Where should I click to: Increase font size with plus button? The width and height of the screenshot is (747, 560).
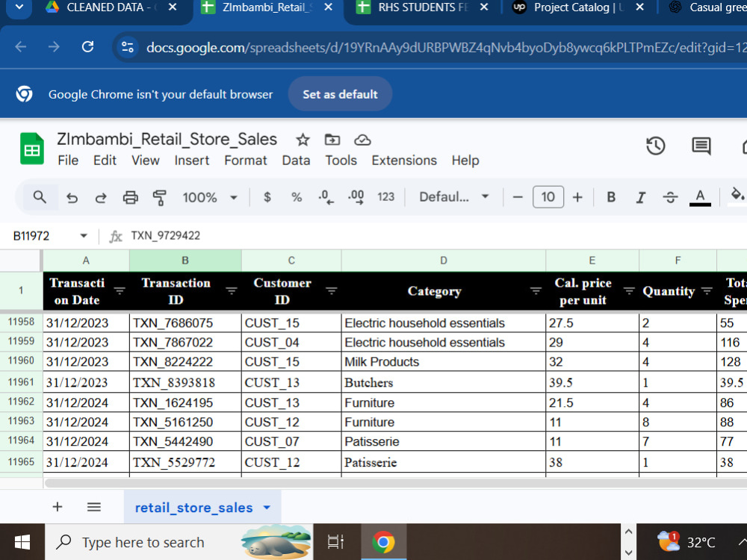(577, 197)
